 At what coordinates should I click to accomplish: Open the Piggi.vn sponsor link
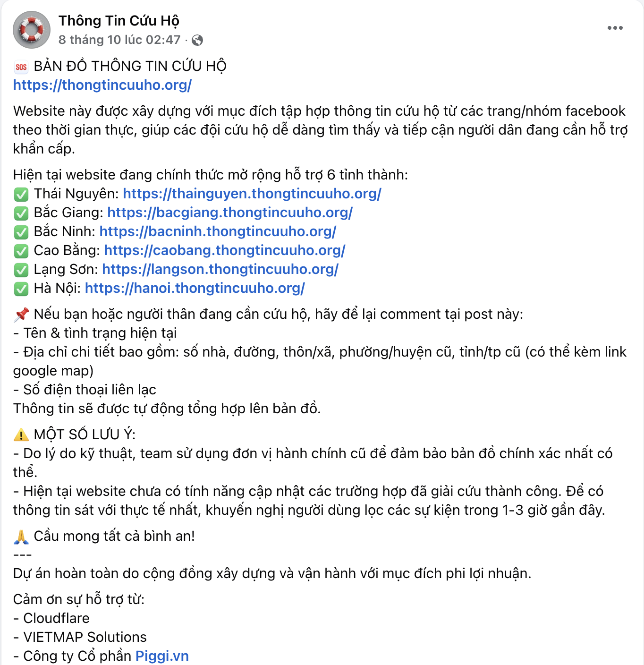pos(162,656)
